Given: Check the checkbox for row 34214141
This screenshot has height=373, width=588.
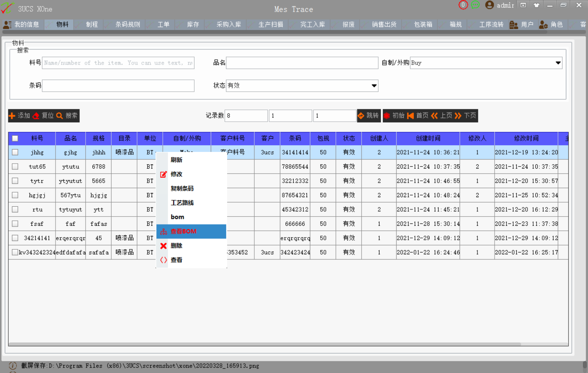Looking at the screenshot, I should (15, 238).
